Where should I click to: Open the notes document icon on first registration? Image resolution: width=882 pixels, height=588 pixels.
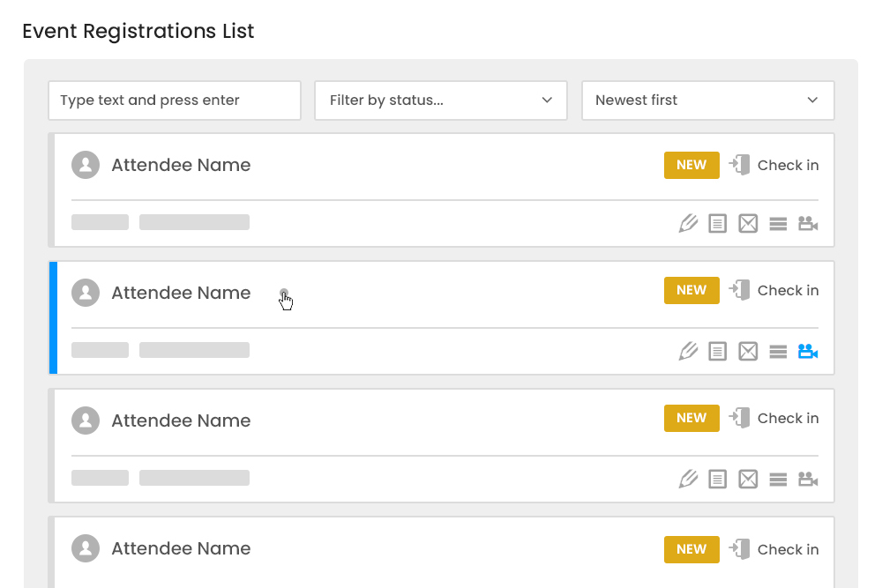pyautogui.click(x=717, y=223)
